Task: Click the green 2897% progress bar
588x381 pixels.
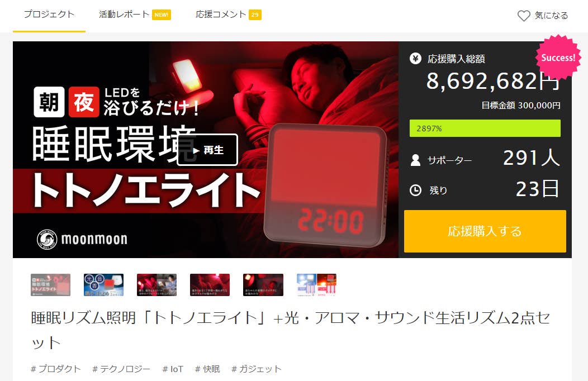Action: [x=485, y=128]
